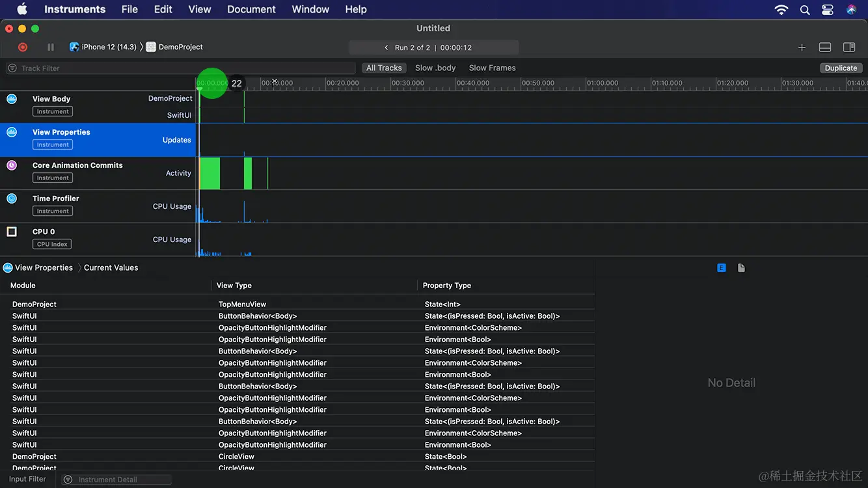Sort by the Module column header
Screen dimensions: 868x488
point(23,286)
